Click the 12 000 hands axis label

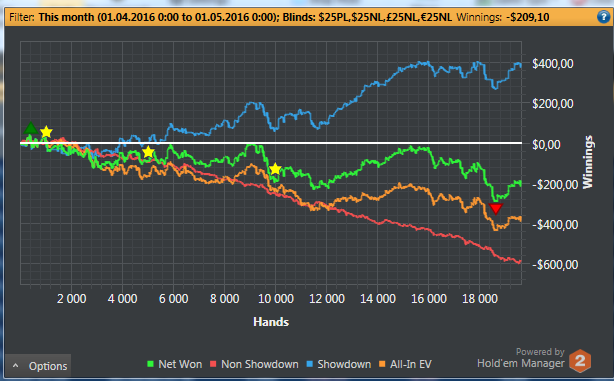coord(327,299)
